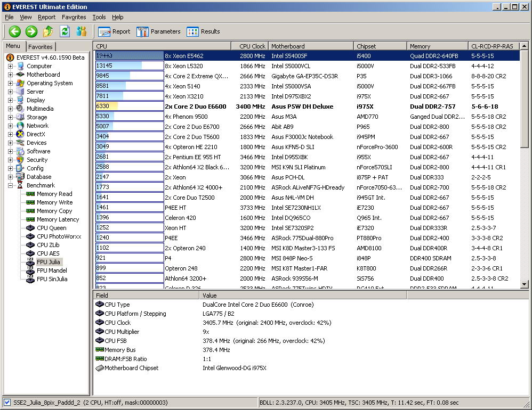Open the Memory Write benchmark
Screen dimensions: 532x410
pos(54,202)
